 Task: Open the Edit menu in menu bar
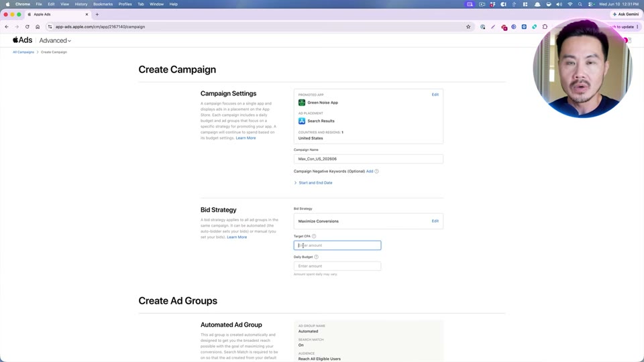[x=51, y=4]
